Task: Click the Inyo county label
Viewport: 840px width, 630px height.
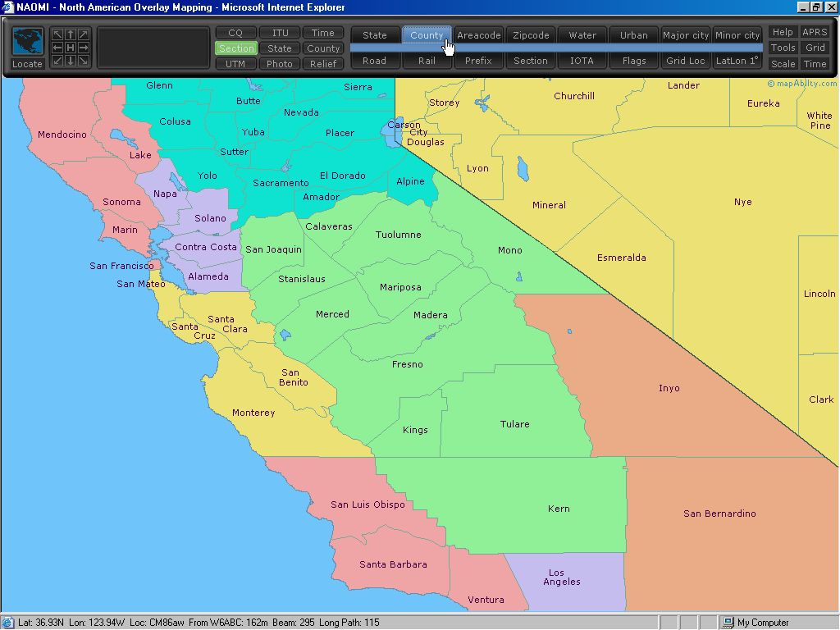Action: (669, 388)
